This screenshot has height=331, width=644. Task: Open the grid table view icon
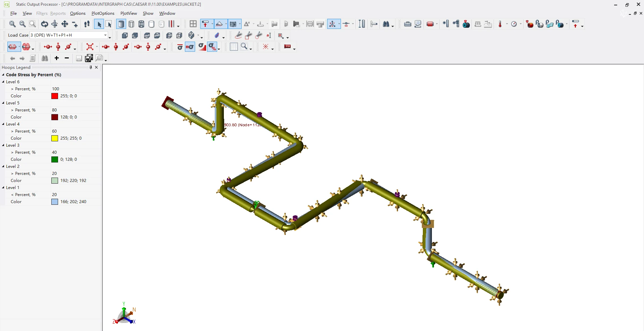pyautogui.click(x=234, y=47)
